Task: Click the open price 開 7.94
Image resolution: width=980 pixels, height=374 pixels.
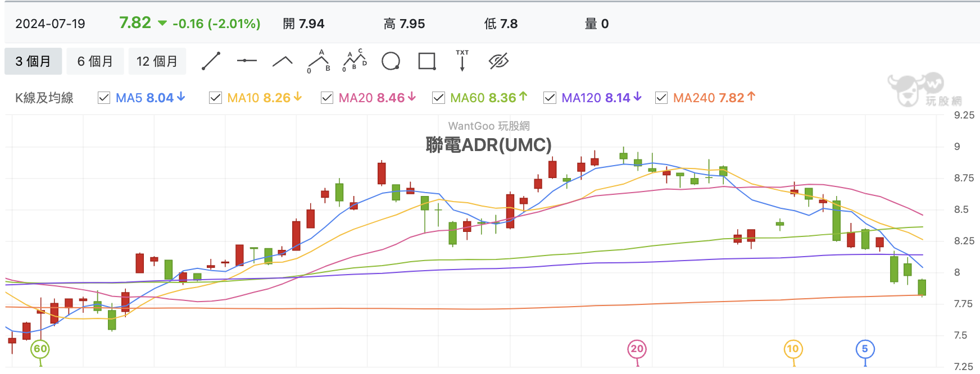Action: tap(303, 24)
